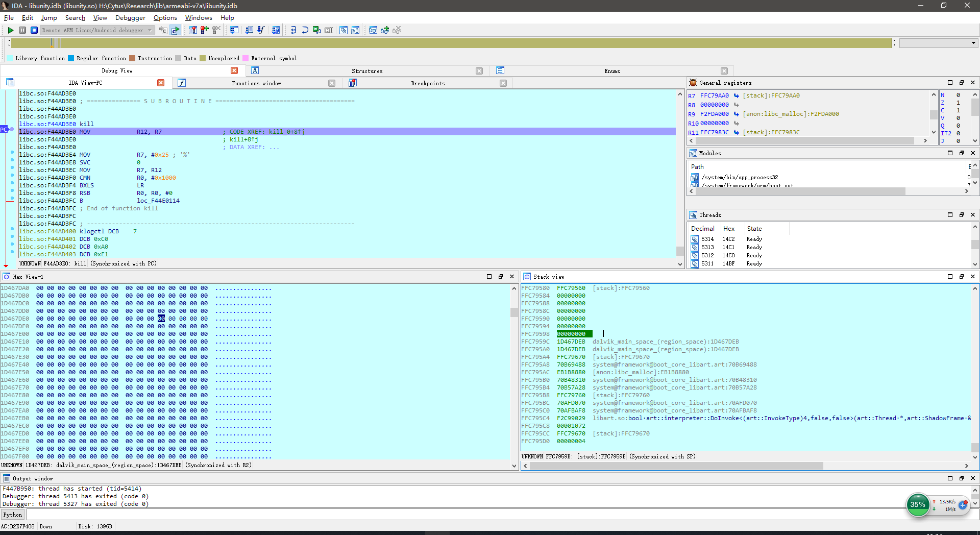The width and height of the screenshot is (980, 535).
Task: Click the add watch glasses icon
Action: pyautogui.click(x=385, y=30)
